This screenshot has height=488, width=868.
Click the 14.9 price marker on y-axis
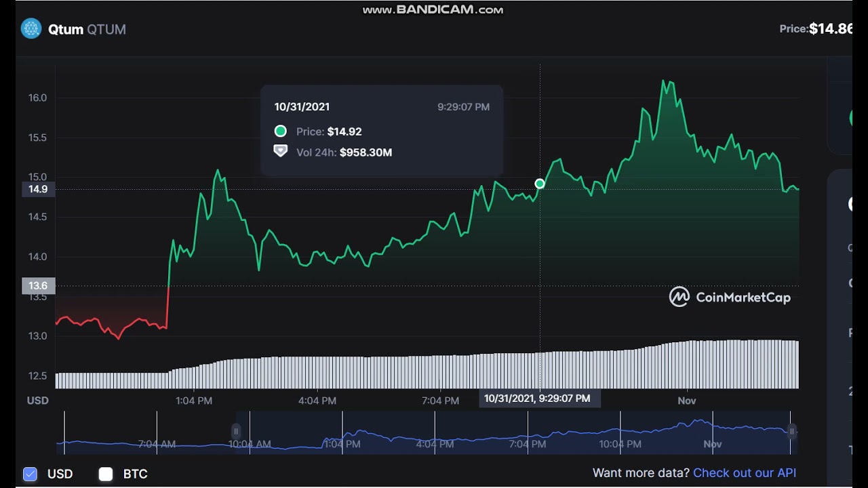pos(38,189)
